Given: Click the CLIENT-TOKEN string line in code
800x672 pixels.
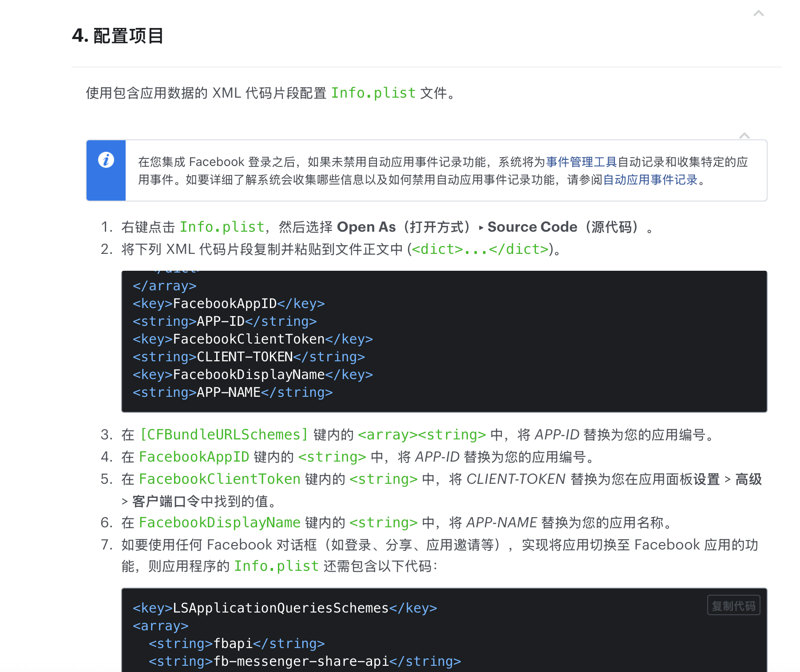Looking at the screenshot, I should 249,357.
